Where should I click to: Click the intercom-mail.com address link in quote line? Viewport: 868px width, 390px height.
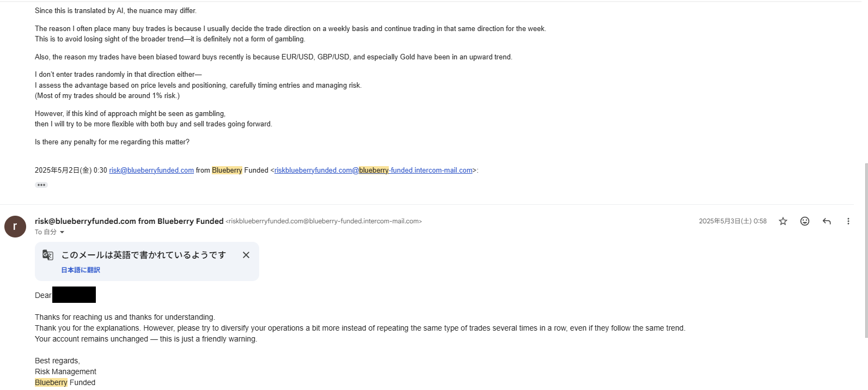coord(373,170)
